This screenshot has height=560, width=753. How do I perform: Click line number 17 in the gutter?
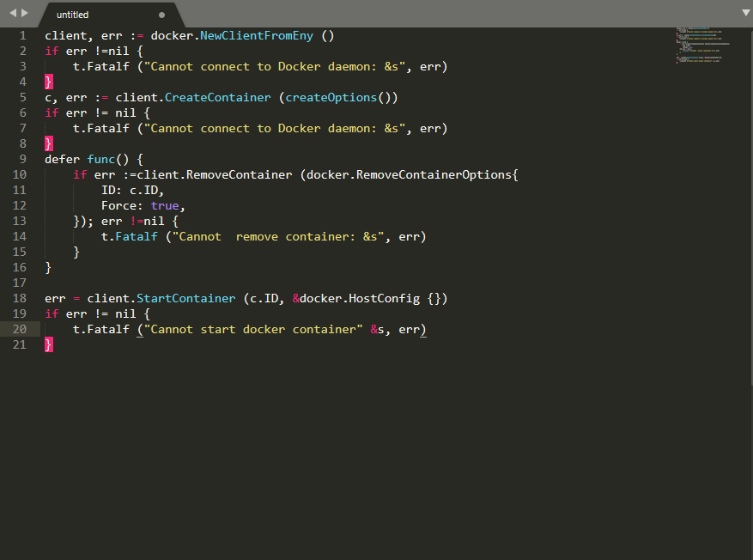pos(19,283)
